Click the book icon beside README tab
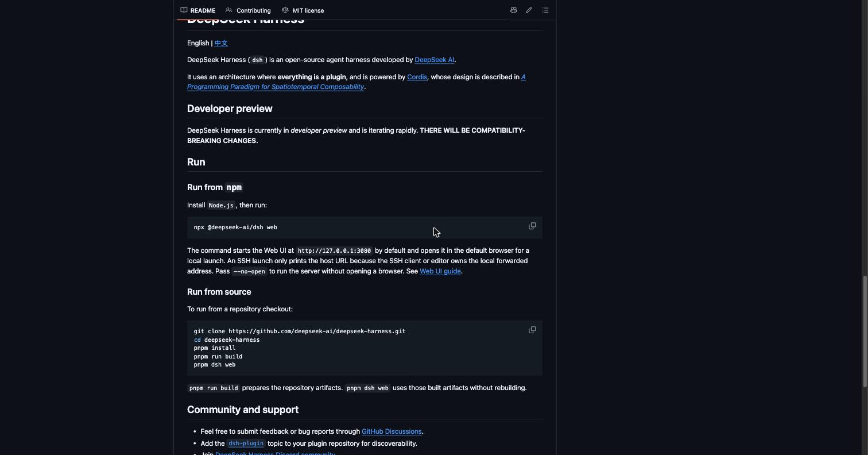 pos(184,10)
